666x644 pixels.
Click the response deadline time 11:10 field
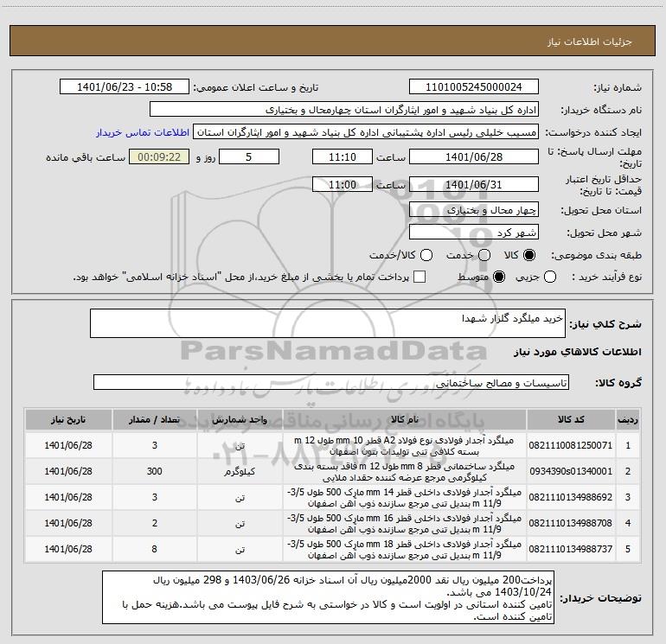[x=343, y=156]
